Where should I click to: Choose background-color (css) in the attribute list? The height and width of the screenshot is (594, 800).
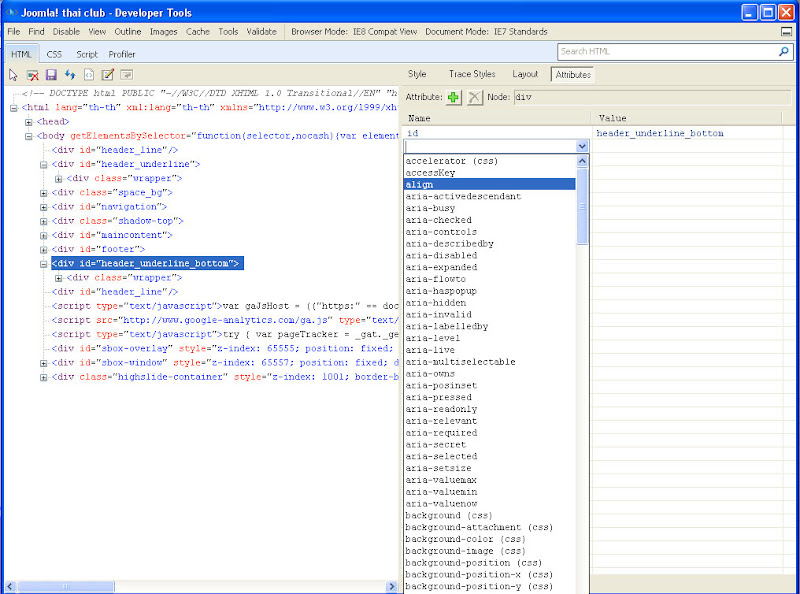pyautogui.click(x=490, y=539)
